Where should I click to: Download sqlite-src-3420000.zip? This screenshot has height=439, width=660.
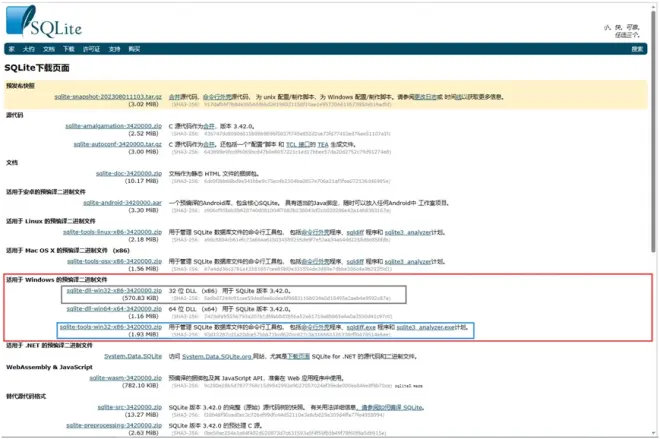pos(130,407)
